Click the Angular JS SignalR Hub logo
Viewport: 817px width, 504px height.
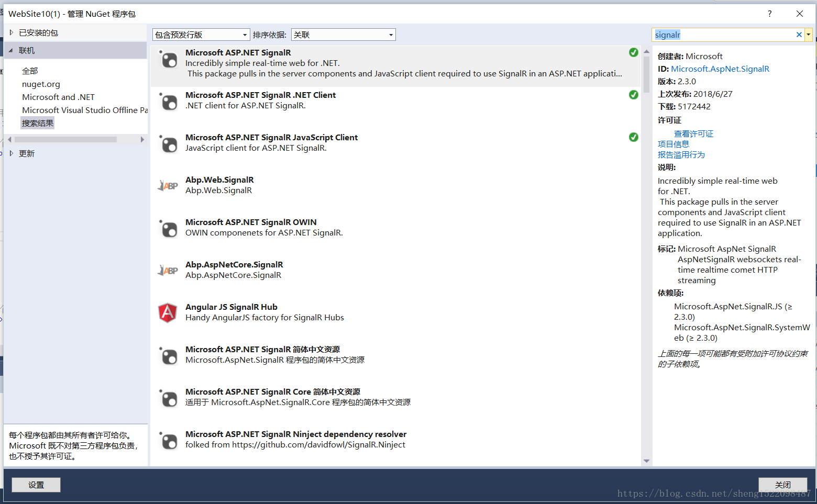click(168, 313)
